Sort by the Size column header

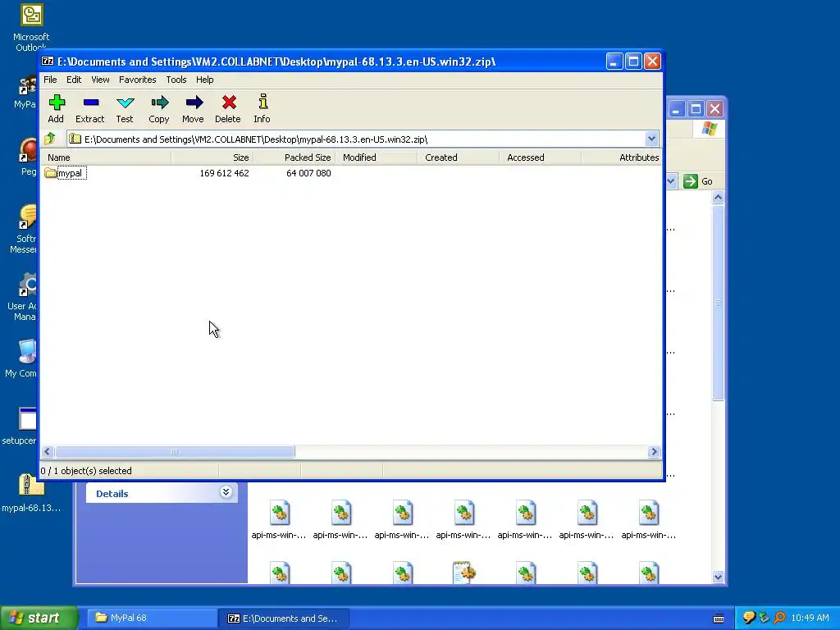click(x=212, y=157)
